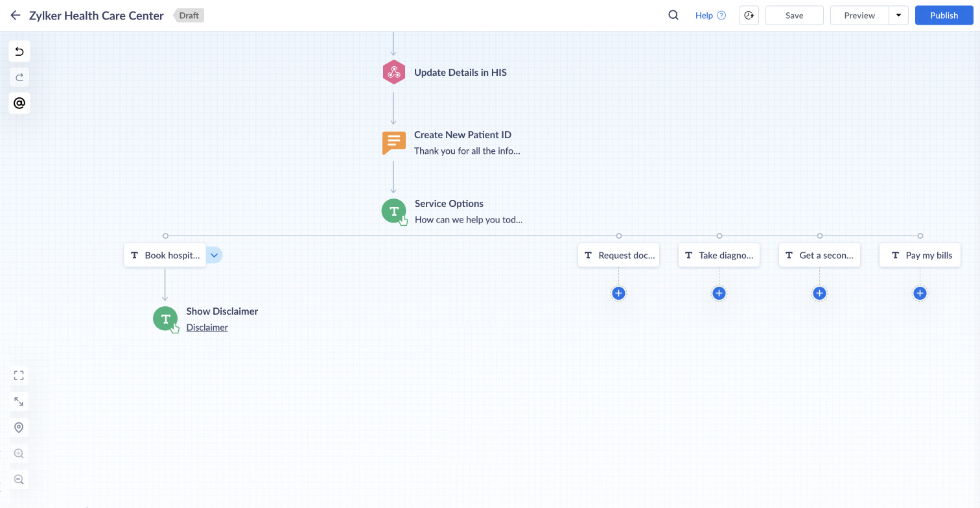Open the @ mentions variables panel
The width and height of the screenshot is (980, 508).
19,103
